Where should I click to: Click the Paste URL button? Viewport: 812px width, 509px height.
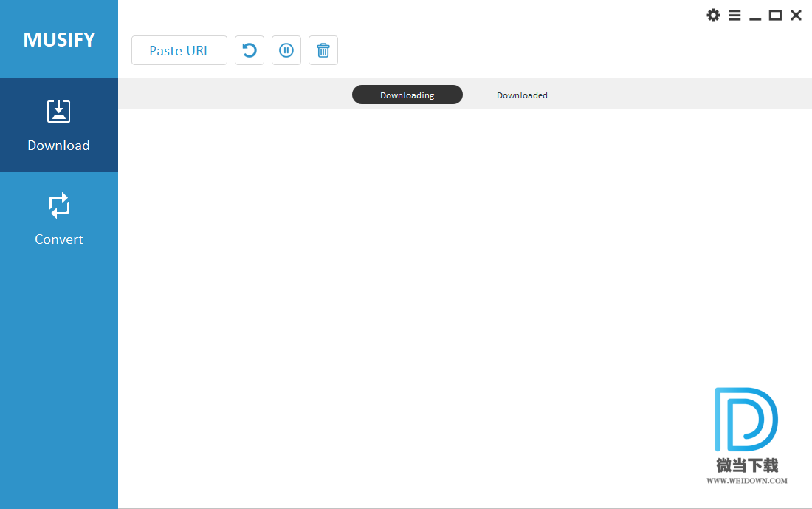pyautogui.click(x=179, y=50)
